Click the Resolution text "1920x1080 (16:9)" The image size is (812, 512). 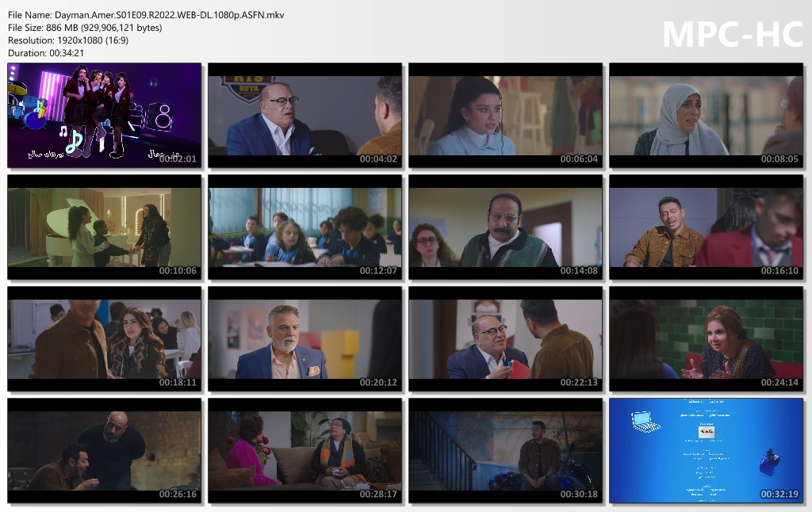93,40
